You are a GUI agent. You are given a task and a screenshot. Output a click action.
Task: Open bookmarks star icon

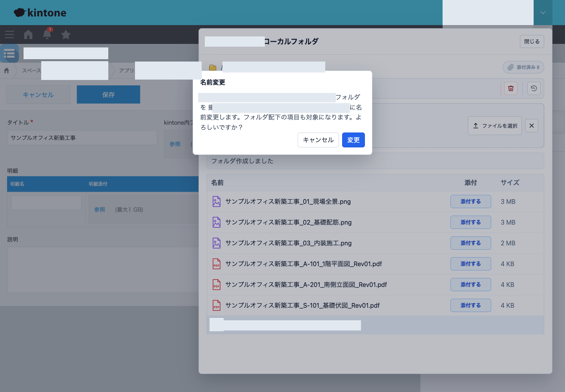pos(66,34)
